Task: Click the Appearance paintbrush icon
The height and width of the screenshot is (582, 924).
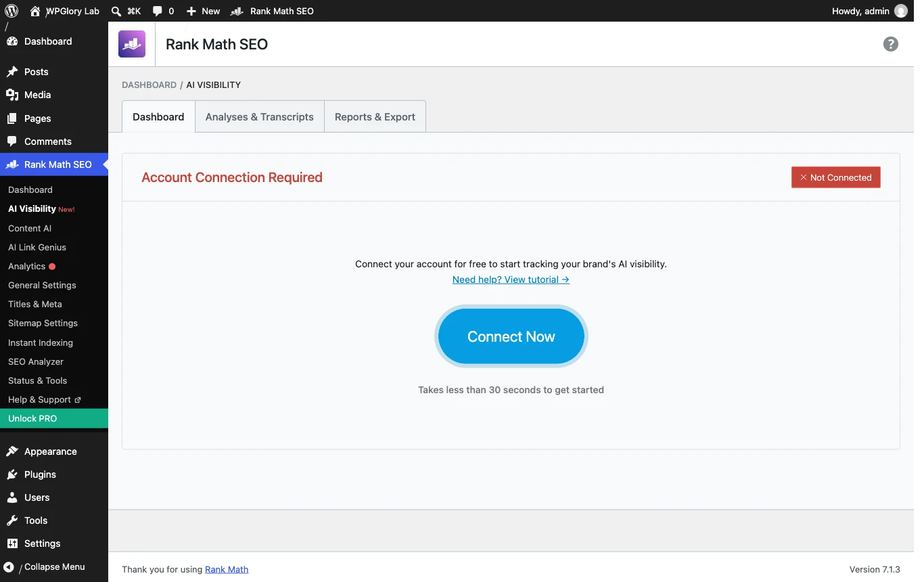Action: pyautogui.click(x=12, y=451)
